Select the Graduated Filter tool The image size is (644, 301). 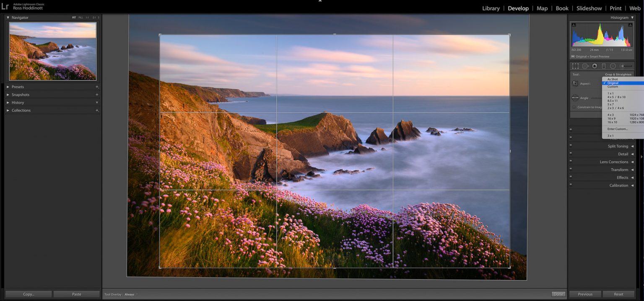coord(604,66)
